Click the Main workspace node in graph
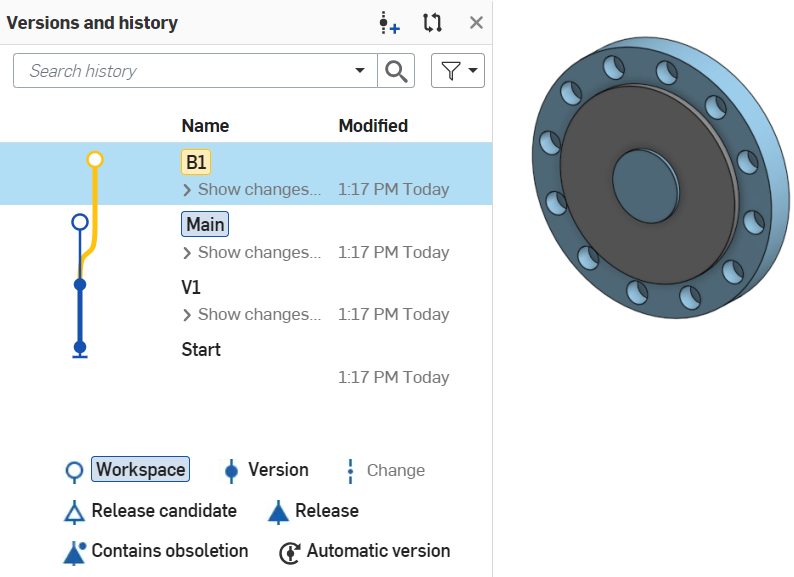 80,222
